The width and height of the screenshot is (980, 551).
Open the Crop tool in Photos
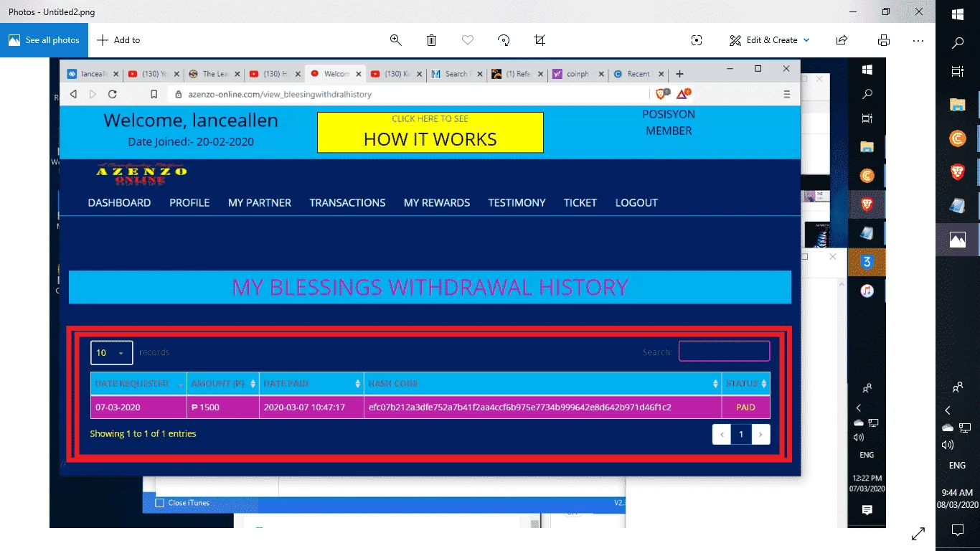point(540,40)
